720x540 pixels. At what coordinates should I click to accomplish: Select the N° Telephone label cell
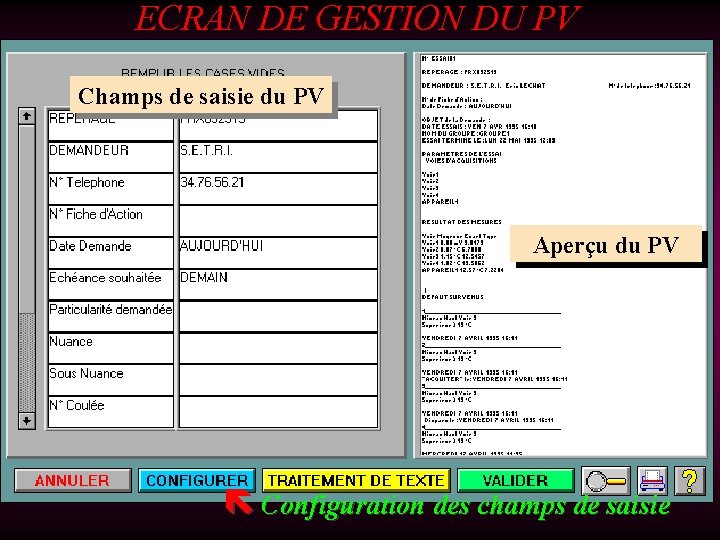click(x=111, y=189)
